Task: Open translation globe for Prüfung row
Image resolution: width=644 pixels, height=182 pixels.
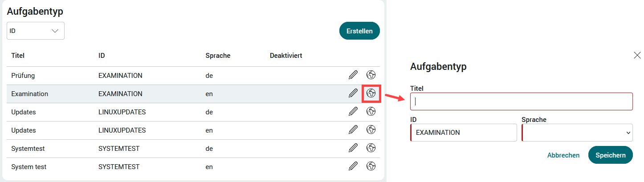Action: click(x=371, y=75)
